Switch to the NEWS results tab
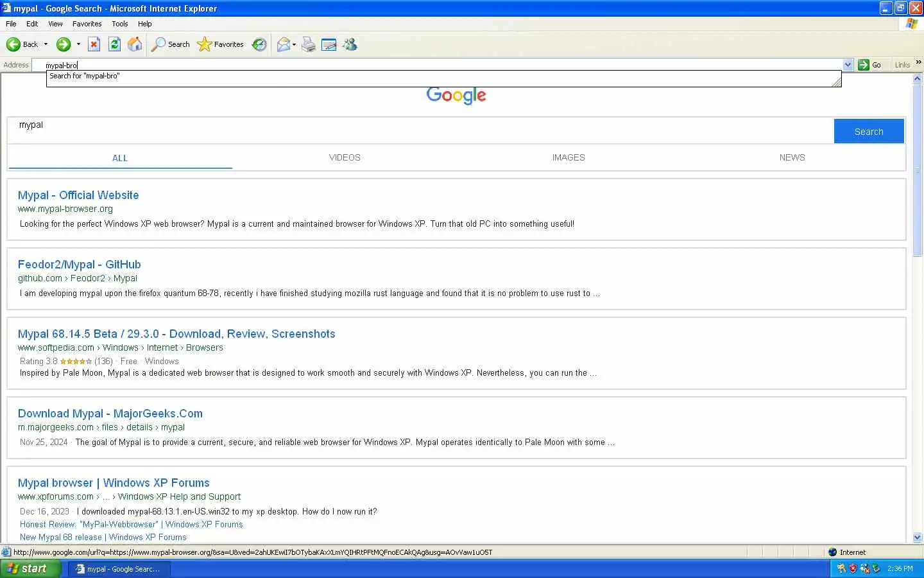Viewport: 924px width, 578px height. [792, 157]
